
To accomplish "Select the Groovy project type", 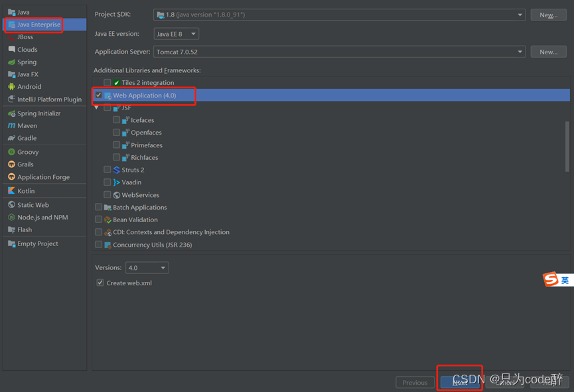I will (x=27, y=151).
